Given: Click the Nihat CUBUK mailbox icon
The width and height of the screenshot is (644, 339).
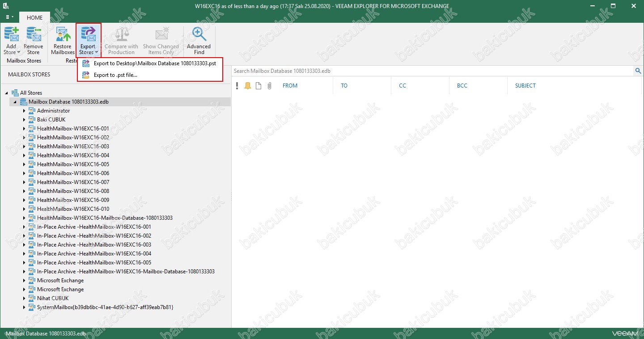Looking at the screenshot, I should click(32, 298).
